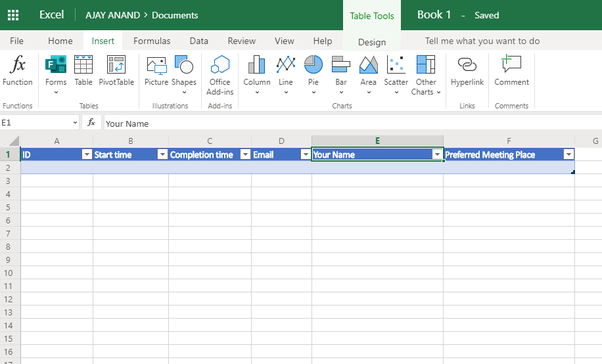Insert a Scatter chart
This screenshot has width=602, height=364.
396,71
